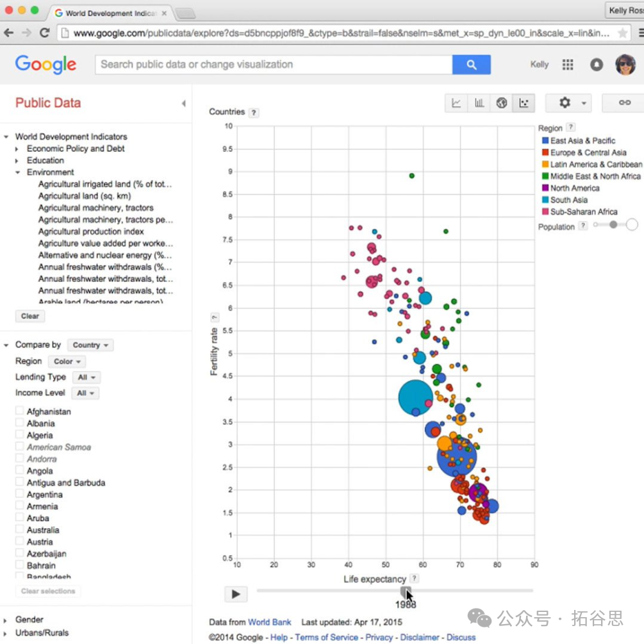
Task: Open the Region Color dropdown
Action: click(67, 361)
